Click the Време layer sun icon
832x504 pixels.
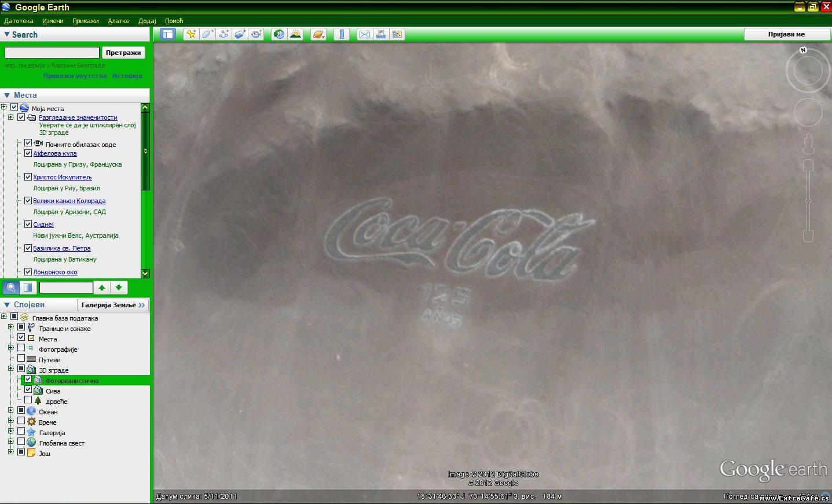(x=31, y=422)
